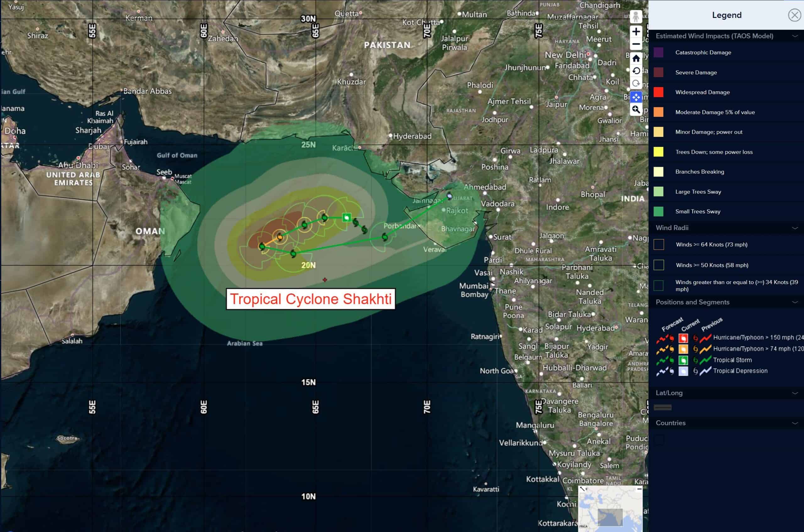The image size is (804, 532).
Task: Collapse Estimated Wind Impacts section chevron
Action: 795,36
